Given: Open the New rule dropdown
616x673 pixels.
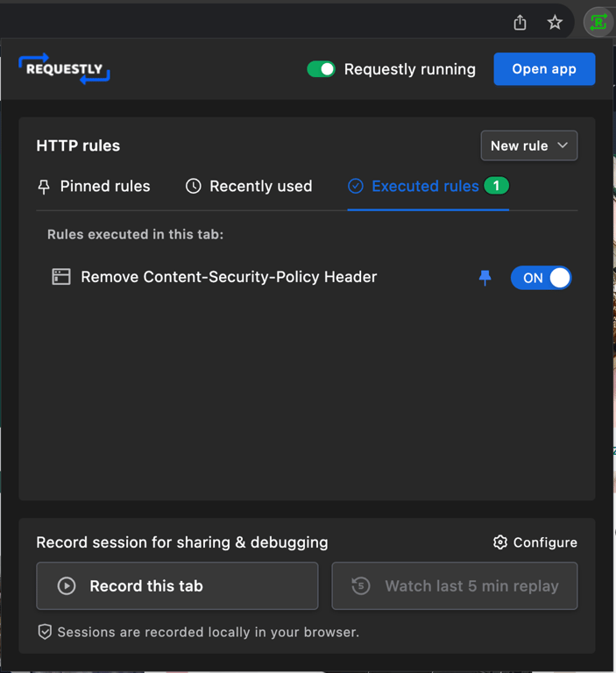Looking at the screenshot, I should 529,145.
